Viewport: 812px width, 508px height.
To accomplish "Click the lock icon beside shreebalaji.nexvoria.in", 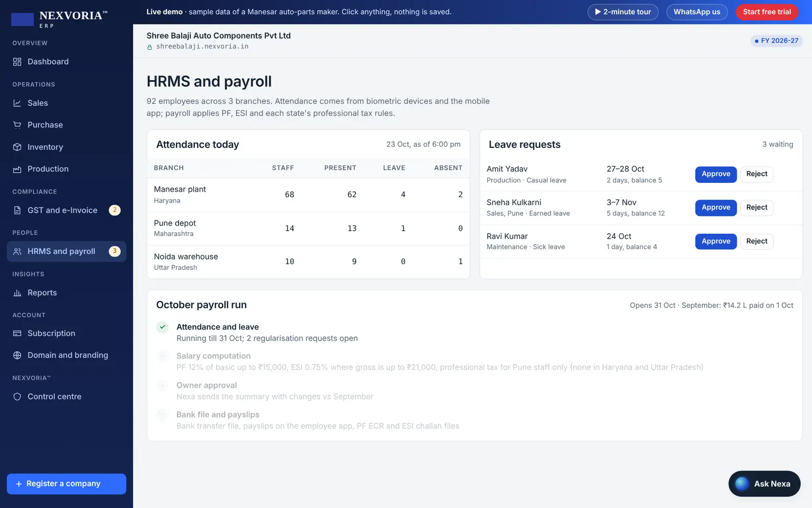I will (150, 47).
